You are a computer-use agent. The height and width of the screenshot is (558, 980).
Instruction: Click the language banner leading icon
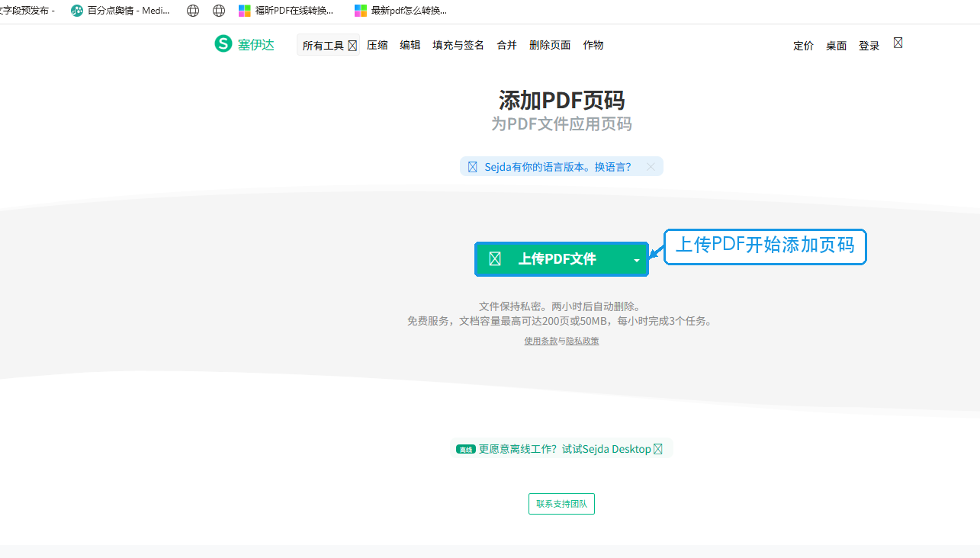(473, 167)
